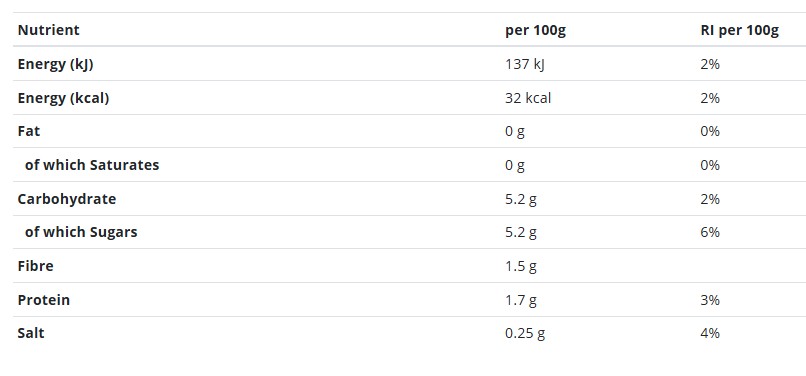Screen dimensions: 806x376
Task: Click the Carbohydrate 5.2 g value
Action: coord(521,199)
